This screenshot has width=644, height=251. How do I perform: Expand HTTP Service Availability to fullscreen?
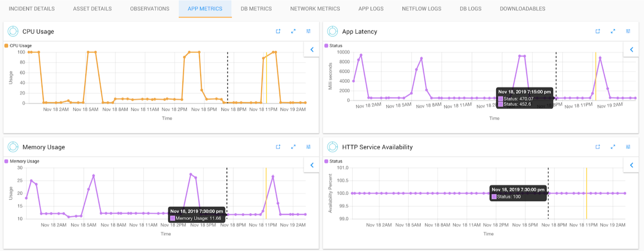point(613,147)
